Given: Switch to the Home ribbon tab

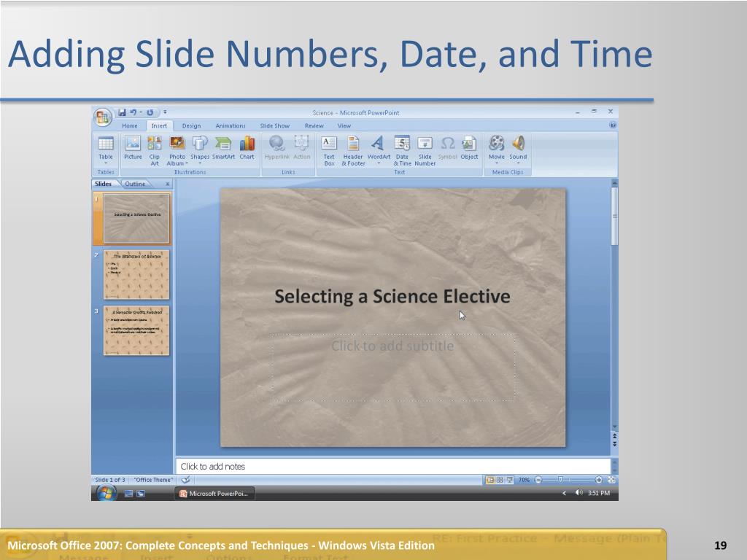Looking at the screenshot, I should click(x=130, y=125).
